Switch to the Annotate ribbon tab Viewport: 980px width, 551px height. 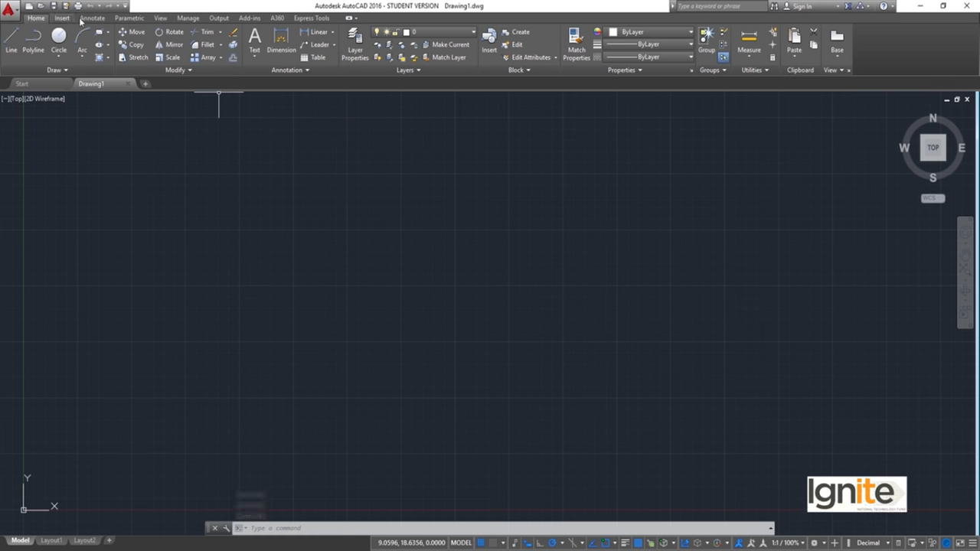(93, 18)
